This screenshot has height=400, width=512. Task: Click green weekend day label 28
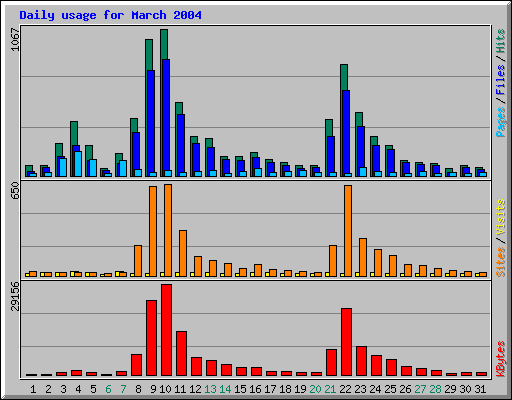pyautogui.click(x=435, y=389)
